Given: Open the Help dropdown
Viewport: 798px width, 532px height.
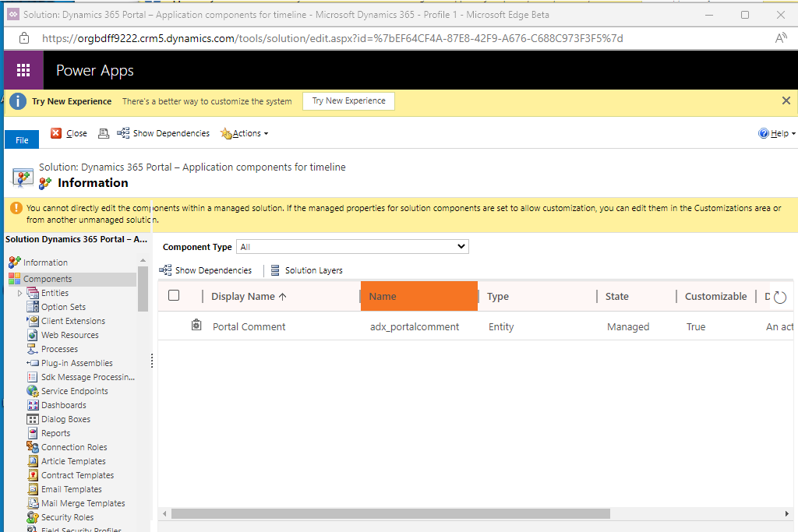Looking at the screenshot, I should 777,133.
